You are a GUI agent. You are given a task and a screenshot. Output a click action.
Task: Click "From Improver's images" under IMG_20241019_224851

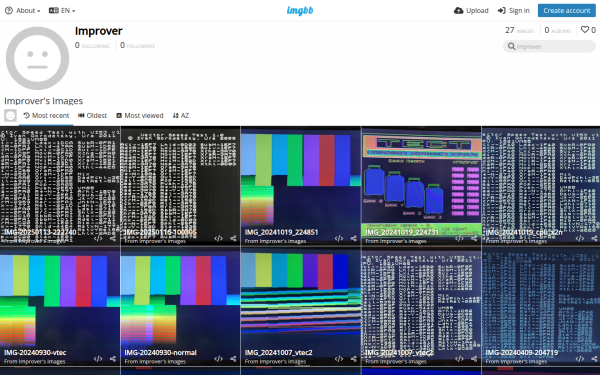coord(275,241)
